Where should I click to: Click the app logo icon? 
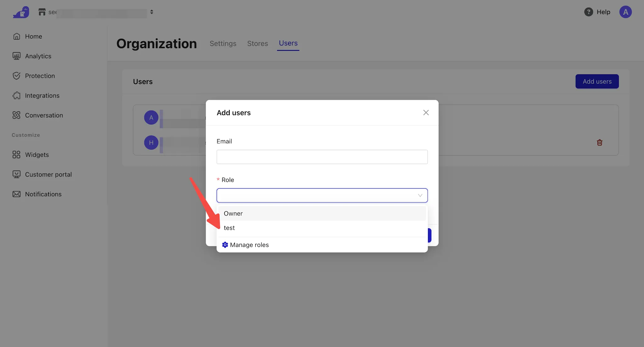[x=21, y=12]
